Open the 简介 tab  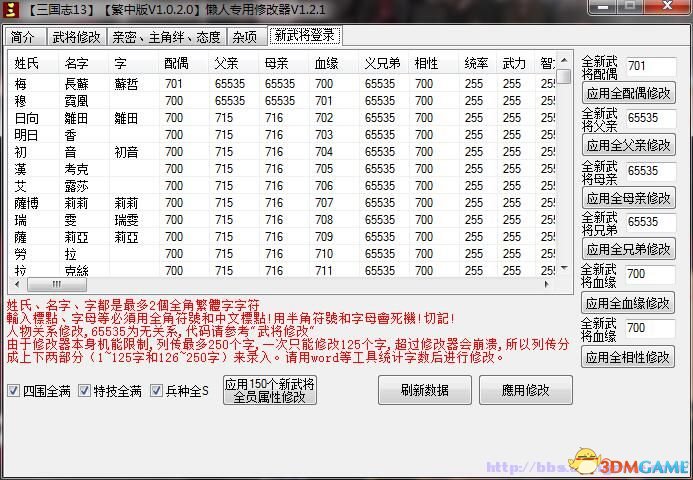coord(25,37)
